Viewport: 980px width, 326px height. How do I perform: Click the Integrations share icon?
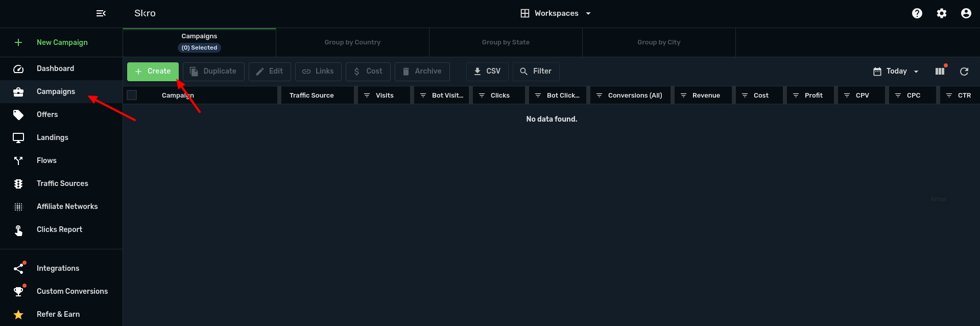(18, 269)
